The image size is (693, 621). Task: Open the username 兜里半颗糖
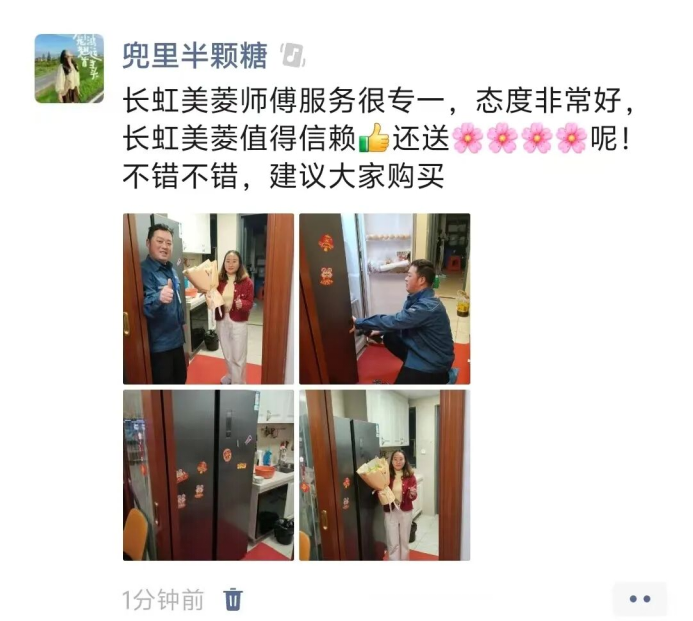click(195, 56)
